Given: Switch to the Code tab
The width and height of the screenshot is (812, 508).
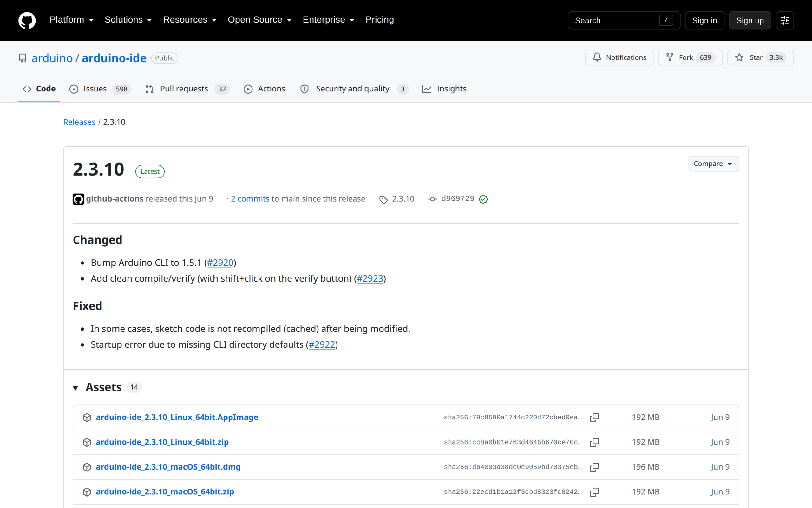Looking at the screenshot, I should (x=39, y=89).
